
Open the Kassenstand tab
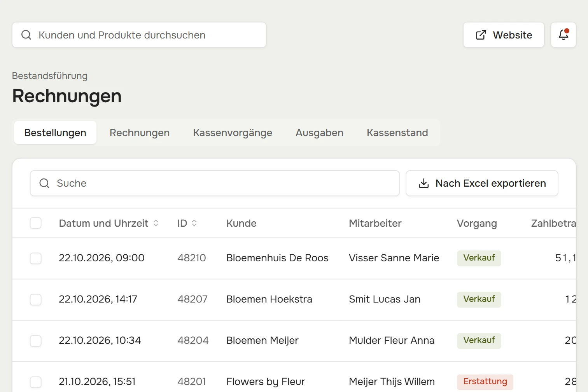pos(397,133)
